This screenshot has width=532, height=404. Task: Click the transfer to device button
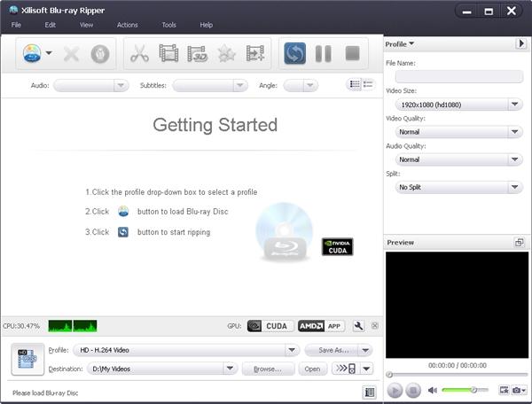(346, 369)
